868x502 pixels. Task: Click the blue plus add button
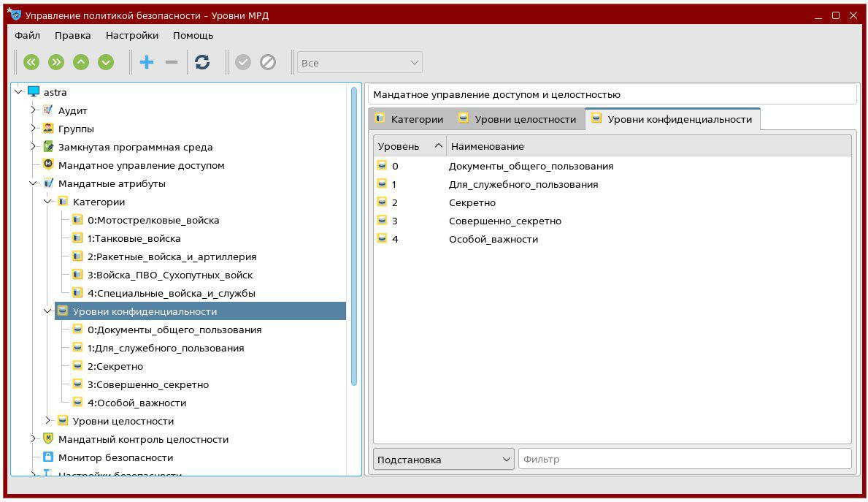147,63
